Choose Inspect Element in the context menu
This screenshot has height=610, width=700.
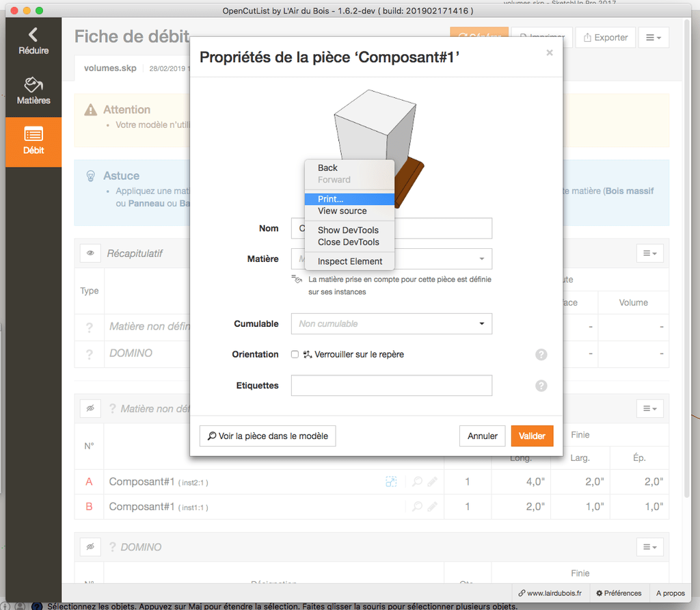[x=349, y=261]
